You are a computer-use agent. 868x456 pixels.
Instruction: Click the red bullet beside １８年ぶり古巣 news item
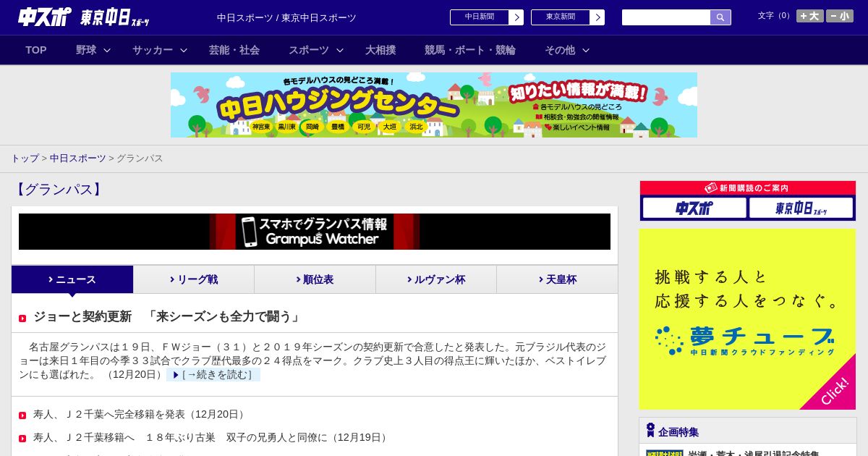[22, 439]
